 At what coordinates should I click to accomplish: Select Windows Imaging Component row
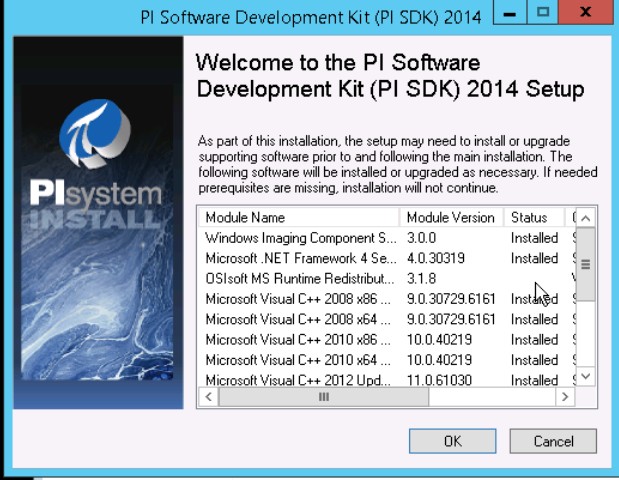(387, 238)
